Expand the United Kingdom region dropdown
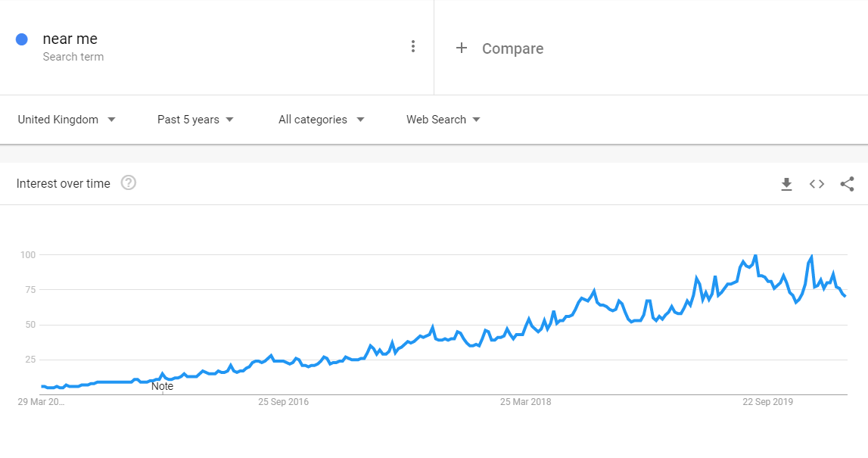The image size is (868, 458). point(67,120)
